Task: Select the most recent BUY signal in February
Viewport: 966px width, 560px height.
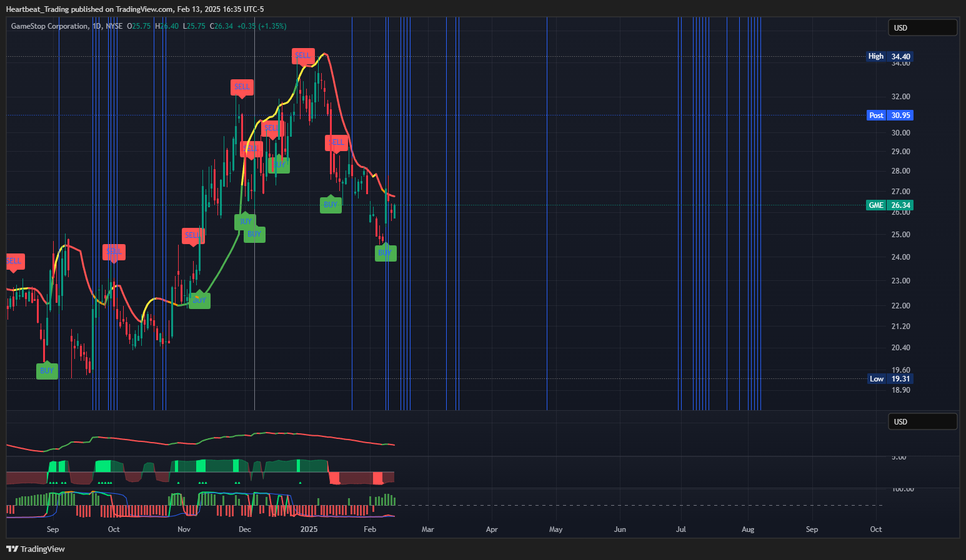Action: [386, 253]
